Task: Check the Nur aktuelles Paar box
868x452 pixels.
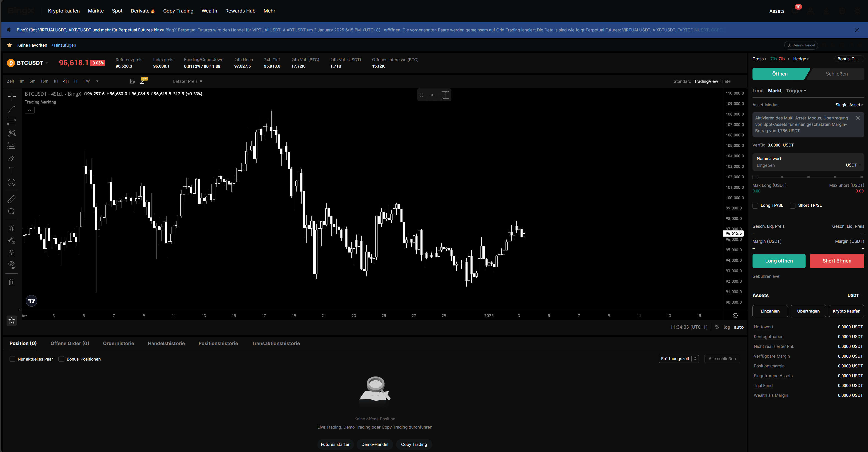Action: click(13, 359)
